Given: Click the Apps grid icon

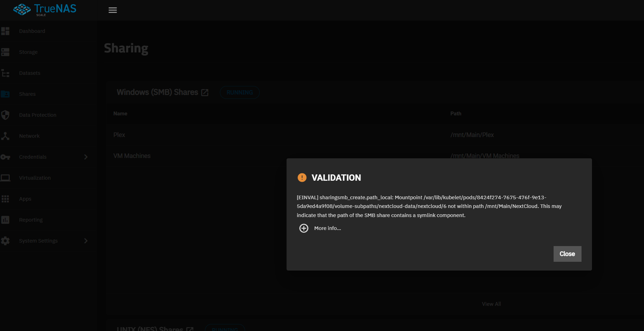Looking at the screenshot, I should point(5,199).
